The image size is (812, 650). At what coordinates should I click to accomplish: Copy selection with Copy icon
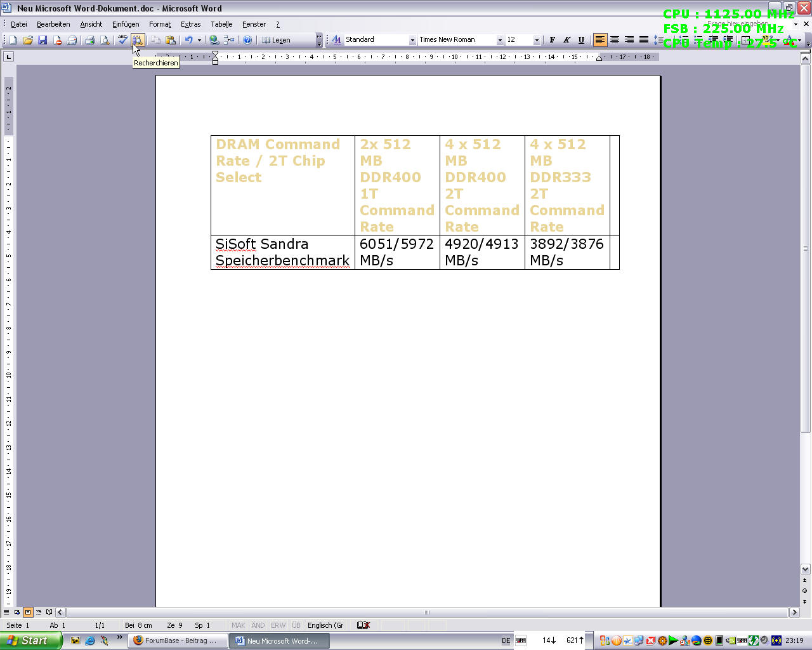[x=155, y=40]
